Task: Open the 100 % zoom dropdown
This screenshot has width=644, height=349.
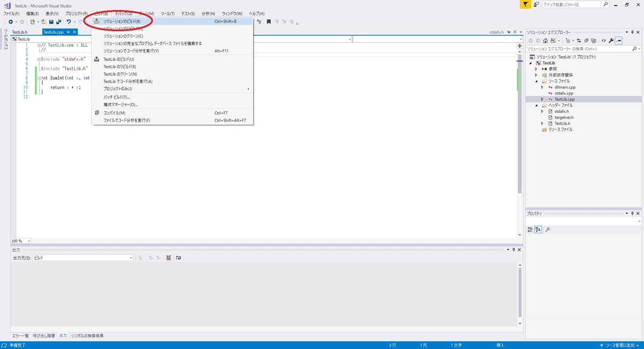Action: tap(28, 241)
